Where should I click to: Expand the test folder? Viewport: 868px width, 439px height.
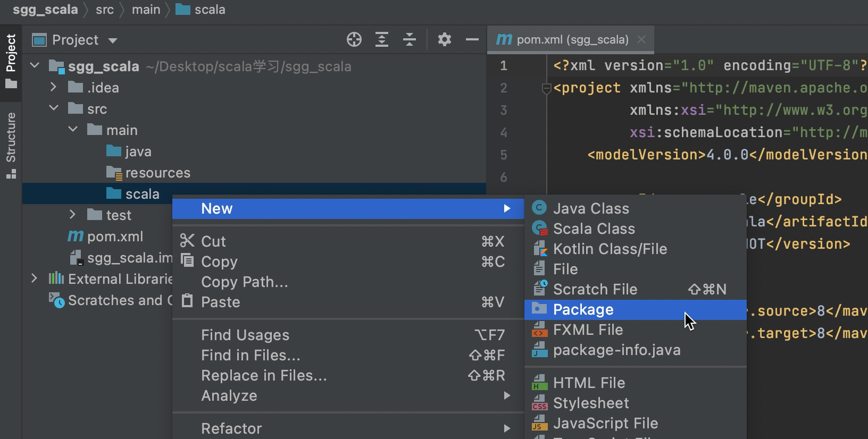coord(72,215)
